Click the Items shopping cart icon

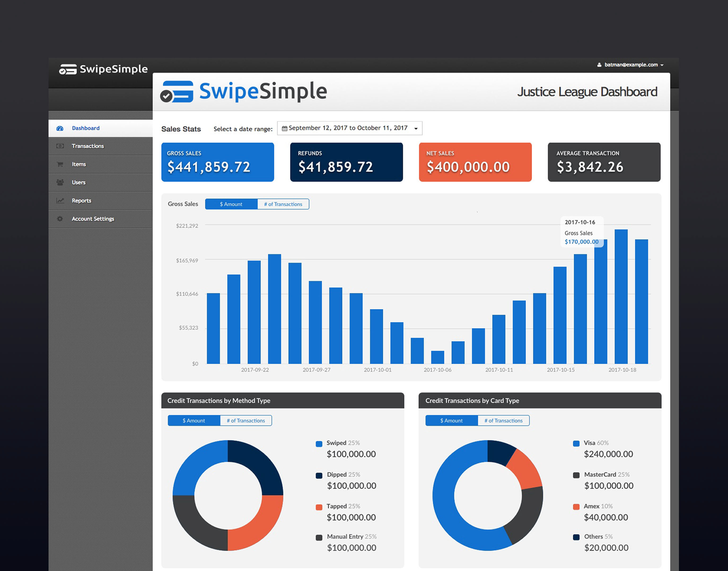point(60,164)
